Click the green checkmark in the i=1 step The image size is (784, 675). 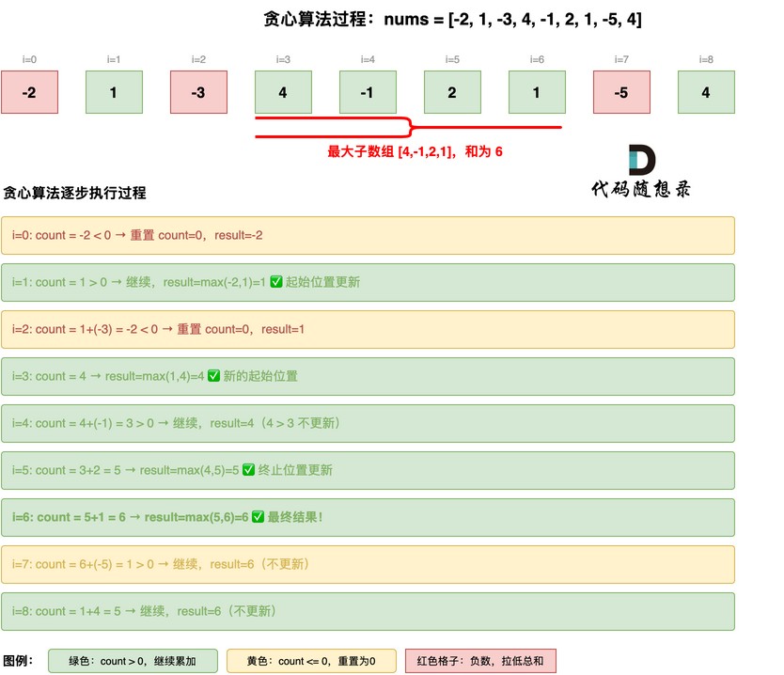pyautogui.click(x=276, y=282)
